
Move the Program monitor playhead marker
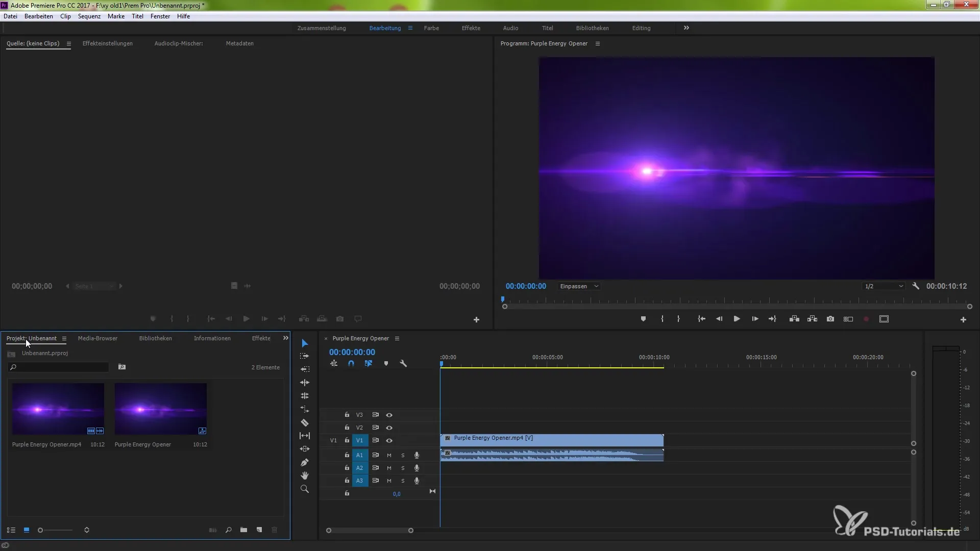coord(503,299)
